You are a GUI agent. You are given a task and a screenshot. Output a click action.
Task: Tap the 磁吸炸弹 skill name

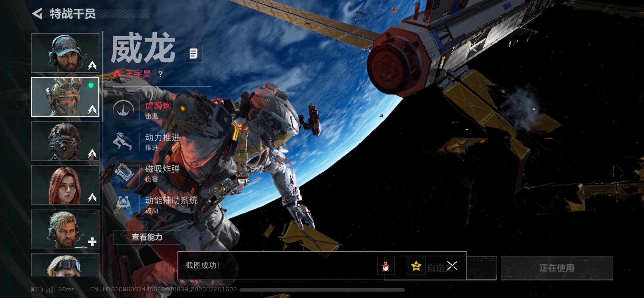click(x=162, y=169)
